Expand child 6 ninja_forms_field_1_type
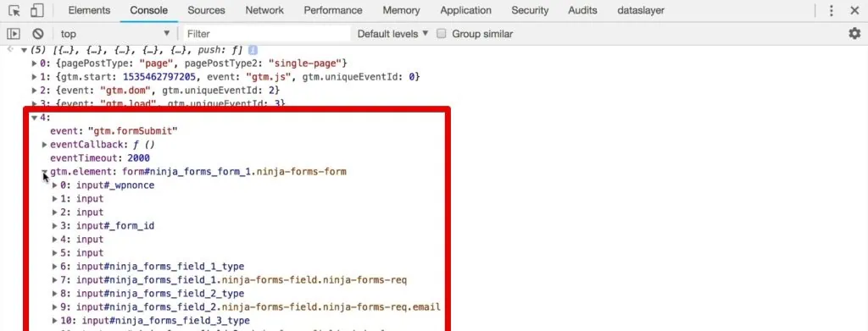This screenshot has height=331, width=868. pyautogui.click(x=55, y=267)
